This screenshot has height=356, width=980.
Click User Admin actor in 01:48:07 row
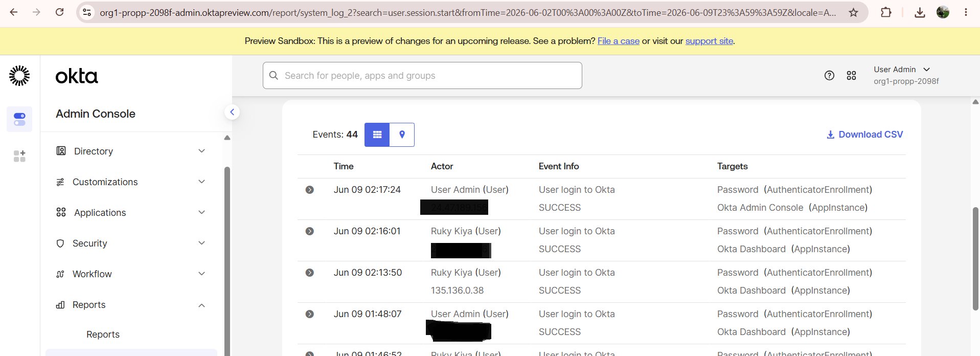(x=469, y=314)
